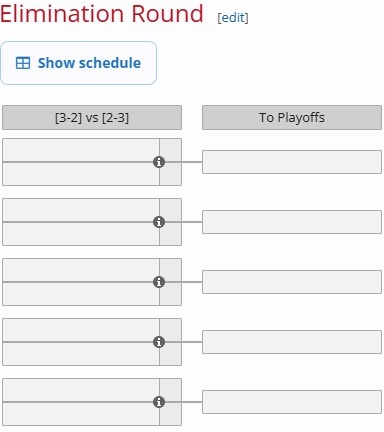Open the [edit] link beside Elimination Round
The image size is (384, 432).
tap(233, 17)
